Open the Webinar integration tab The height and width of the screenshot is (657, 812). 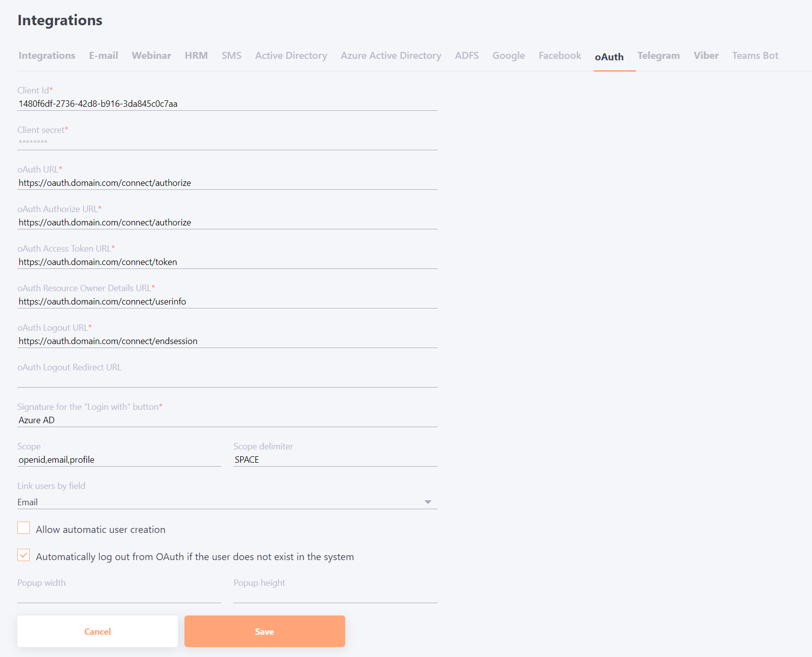point(151,55)
